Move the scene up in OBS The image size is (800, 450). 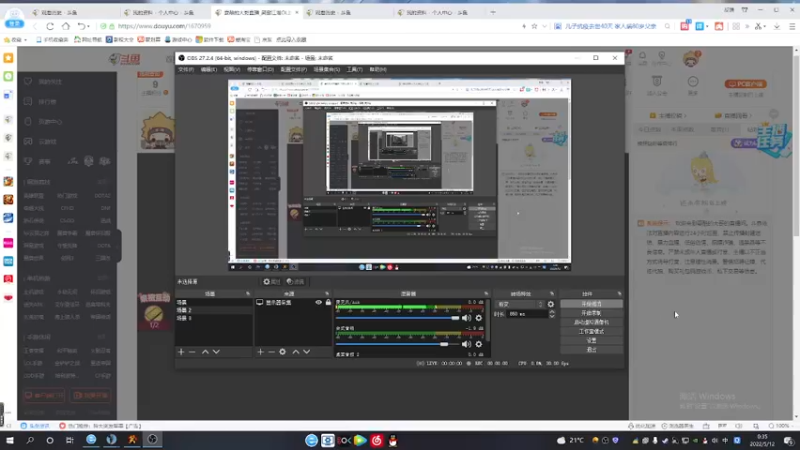pyautogui.click(x=205, y=352)
